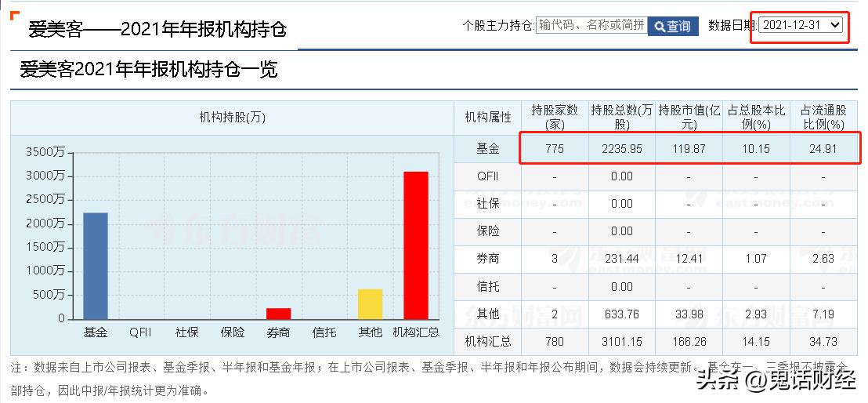Click the fund market value 119.87
This screenshot has width=868, height=403.
[x=689, y=148]
